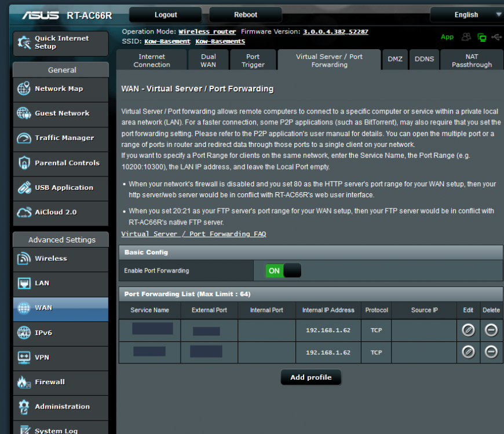This screenshot has width=504, height=434.
Task: Toggle Enable Port Forwarding switch off
Action: tap(283, 271)
